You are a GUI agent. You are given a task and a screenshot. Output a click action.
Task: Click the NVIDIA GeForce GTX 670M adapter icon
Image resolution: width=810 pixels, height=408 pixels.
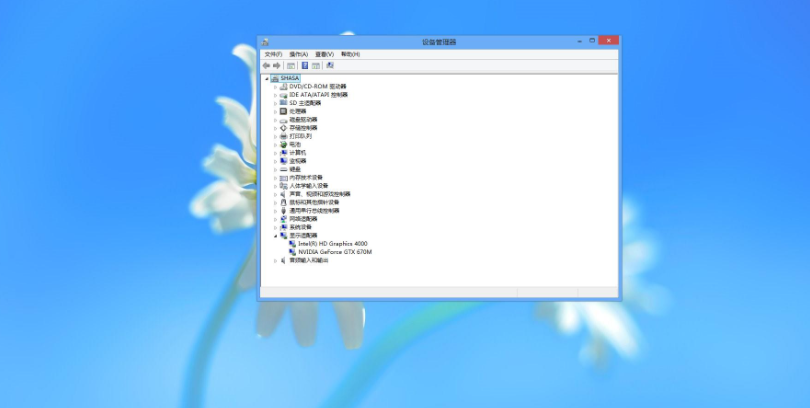click(x=292, y=252)
